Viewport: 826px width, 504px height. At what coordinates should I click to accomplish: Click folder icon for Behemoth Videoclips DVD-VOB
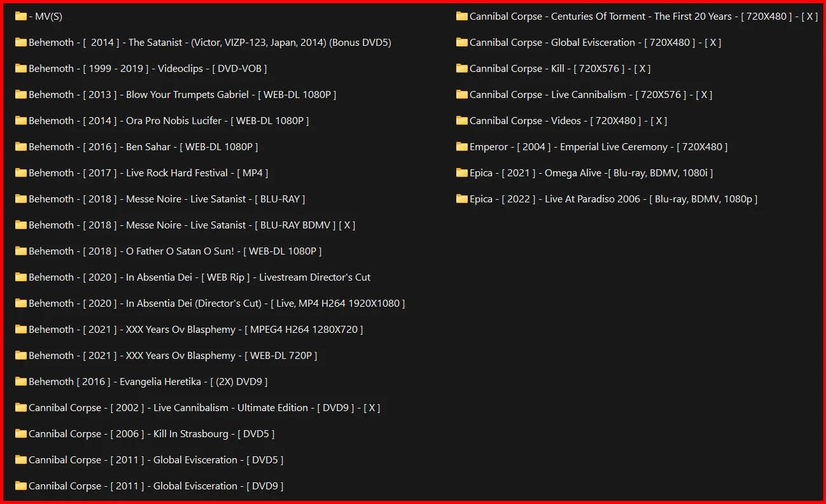click(21, 69)
